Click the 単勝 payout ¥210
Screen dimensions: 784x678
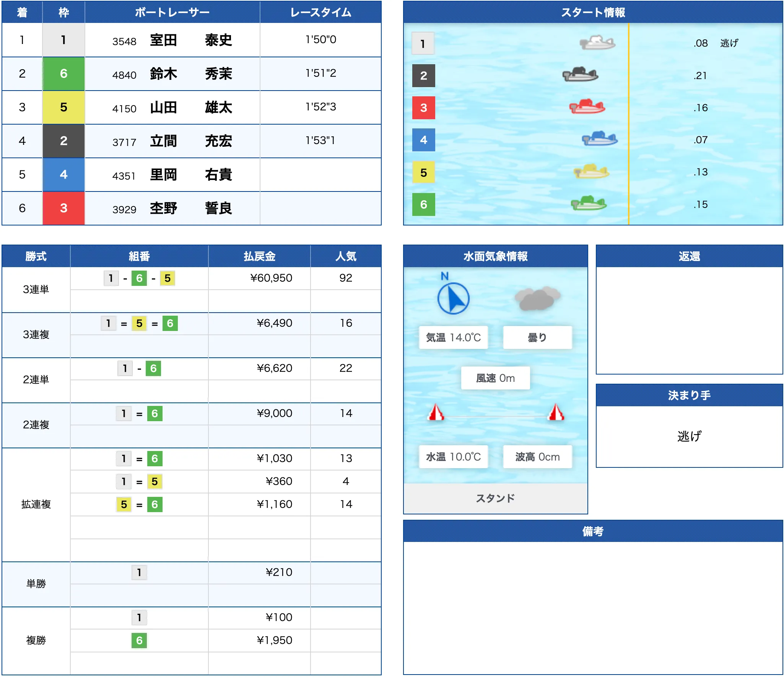(x=279, y=572)
